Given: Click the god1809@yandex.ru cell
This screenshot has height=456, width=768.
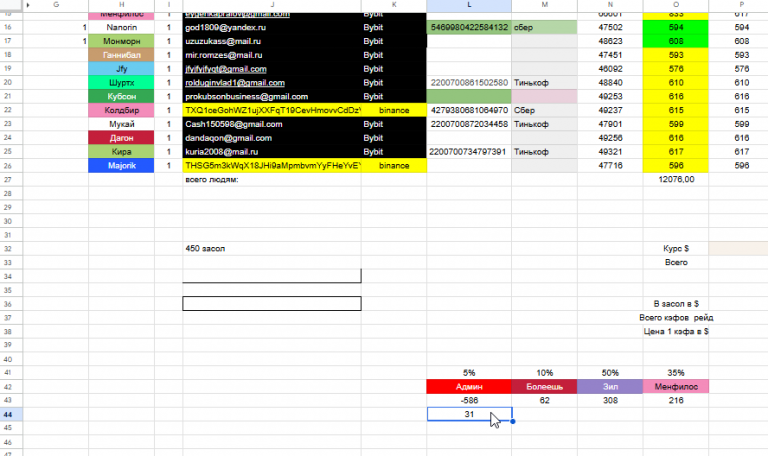Looking at the screenshot, I should 272,27.
